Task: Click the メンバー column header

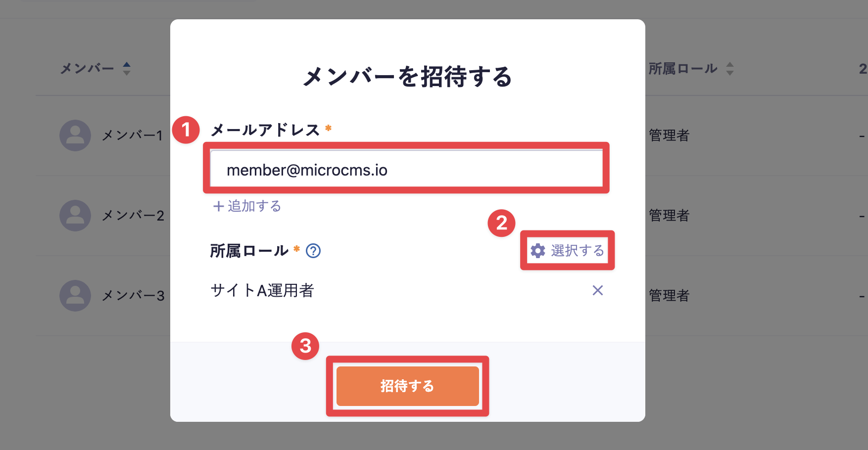Action: click(x=86, y=69)
